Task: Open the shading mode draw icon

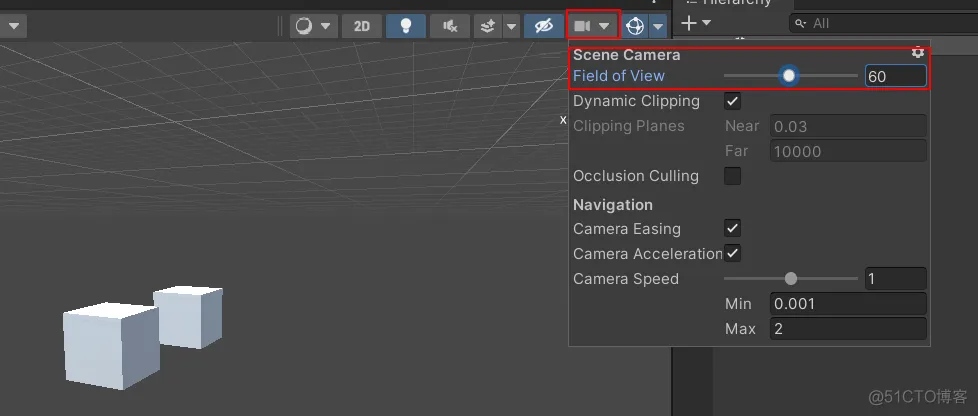Action: click(304, 26)
